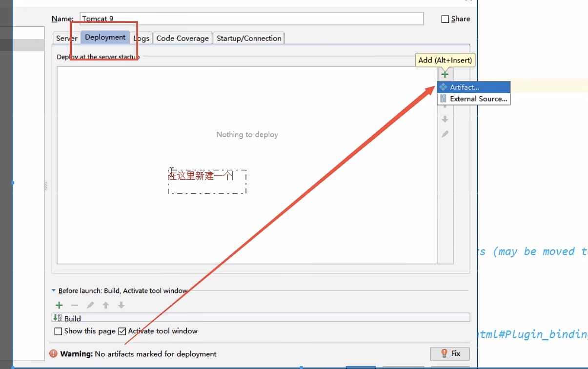Uncheck Activate tool window checkbox

pos(122,331)
